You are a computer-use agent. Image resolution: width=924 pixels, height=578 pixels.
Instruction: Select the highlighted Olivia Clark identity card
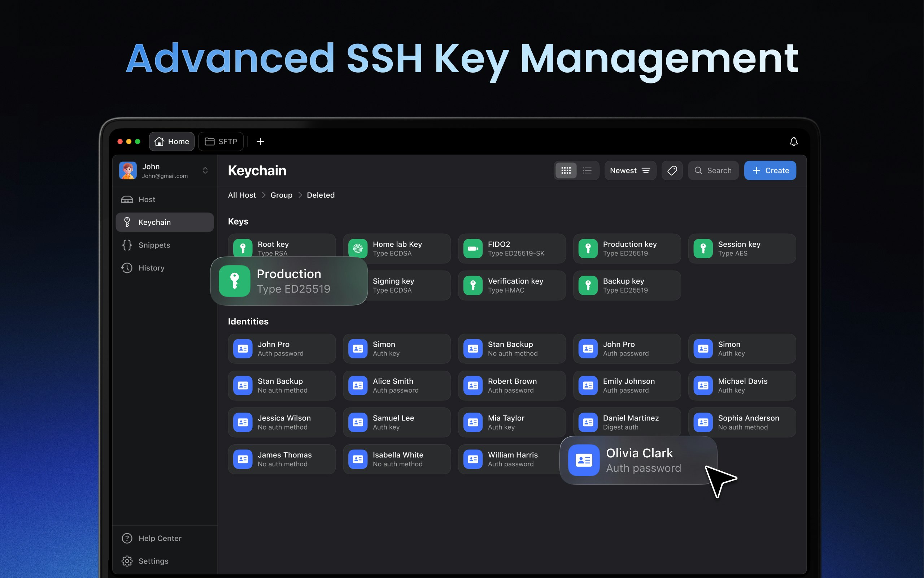point(638,460)
